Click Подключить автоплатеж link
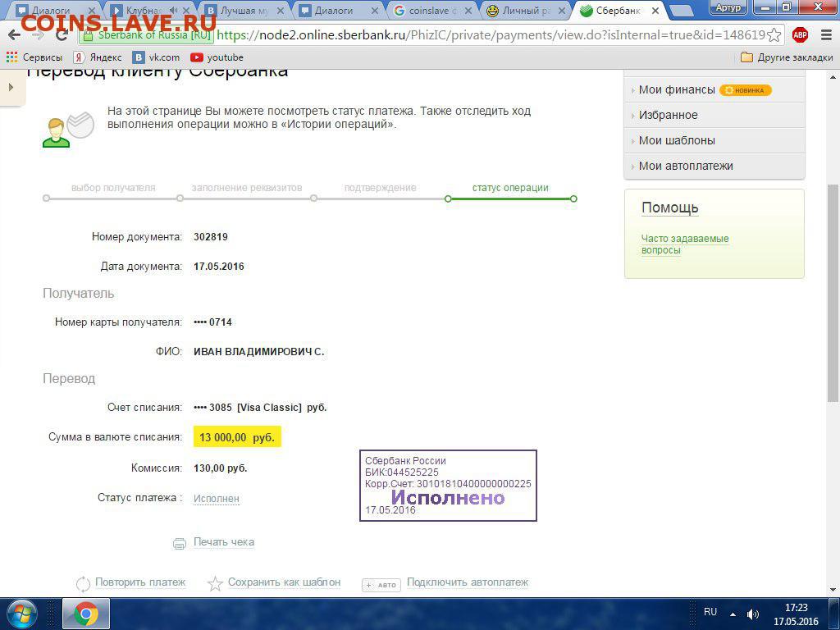Screen dimensions: 840x630 (467, 582)
